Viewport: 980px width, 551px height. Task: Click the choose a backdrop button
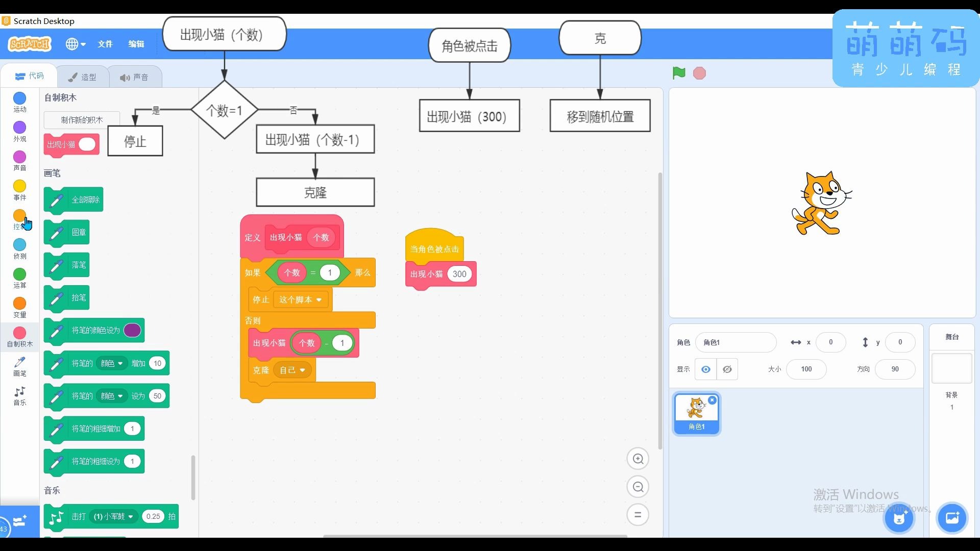(x=952, y=518)
